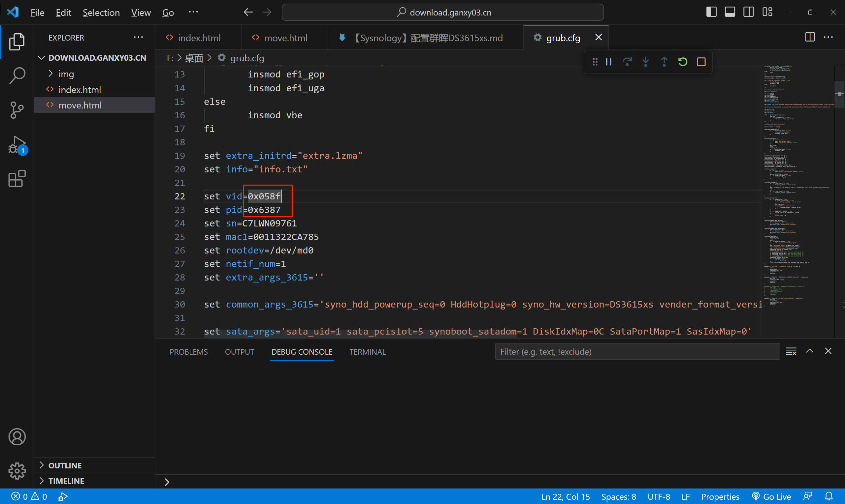Image resolution: width=845 pixels, height=504 pixels.
Task: Open the Selection menu
Action: pos(101,13)
